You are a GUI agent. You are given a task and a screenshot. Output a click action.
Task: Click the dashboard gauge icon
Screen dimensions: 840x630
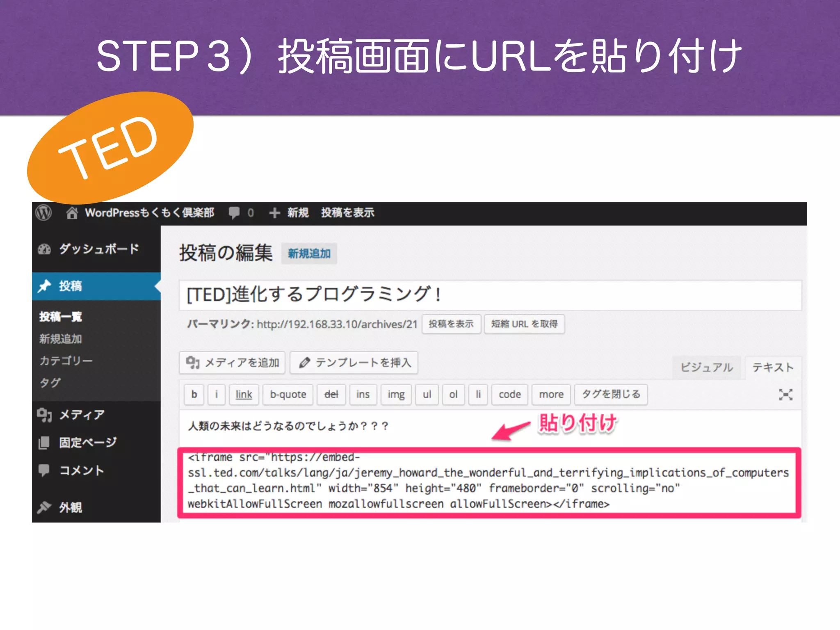point(44,249)
